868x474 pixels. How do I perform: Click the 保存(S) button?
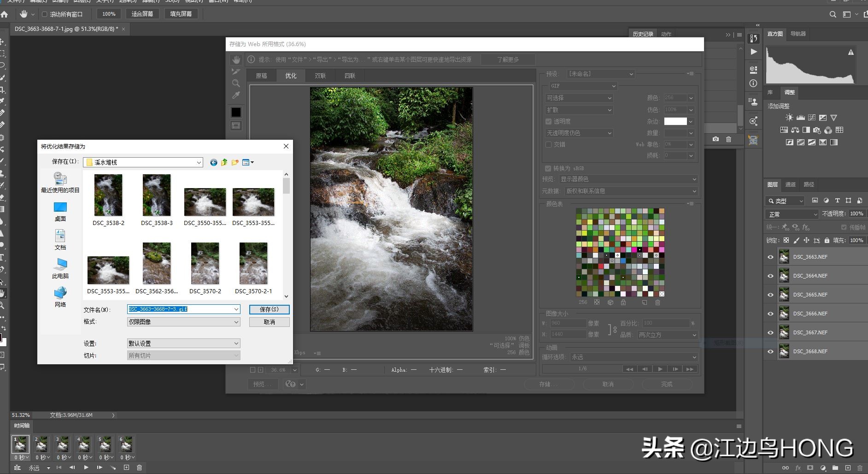tap(269, 309)
